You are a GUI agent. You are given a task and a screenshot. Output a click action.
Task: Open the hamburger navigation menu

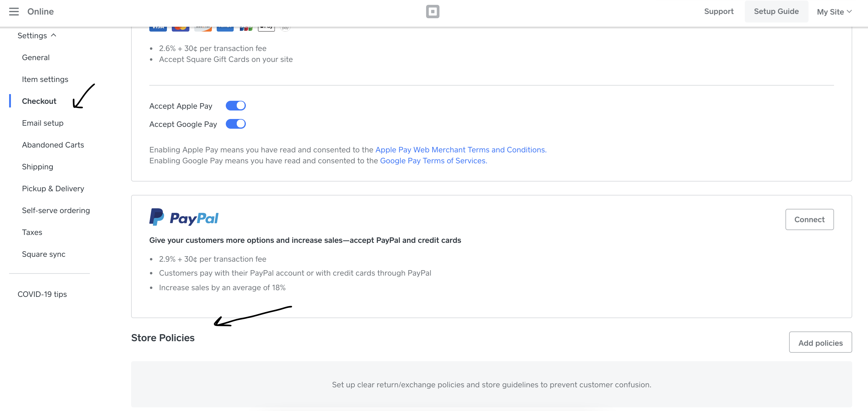(14, 12)
